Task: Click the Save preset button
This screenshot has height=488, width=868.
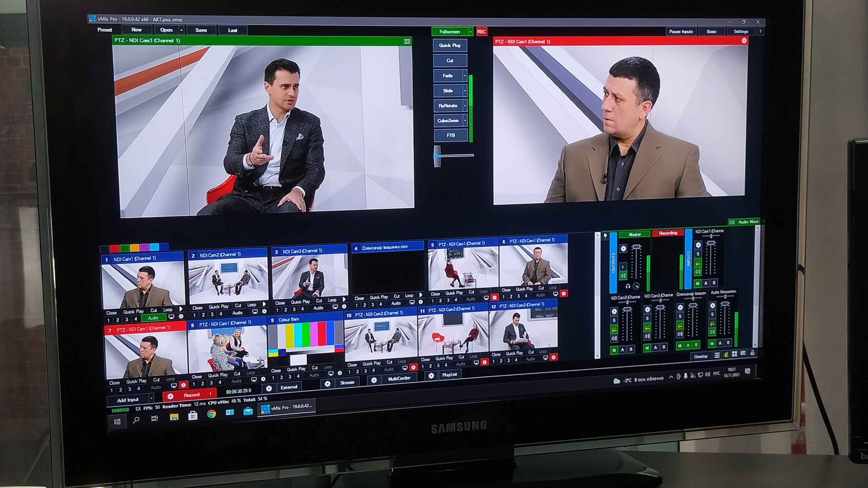Action: point(201,30)
